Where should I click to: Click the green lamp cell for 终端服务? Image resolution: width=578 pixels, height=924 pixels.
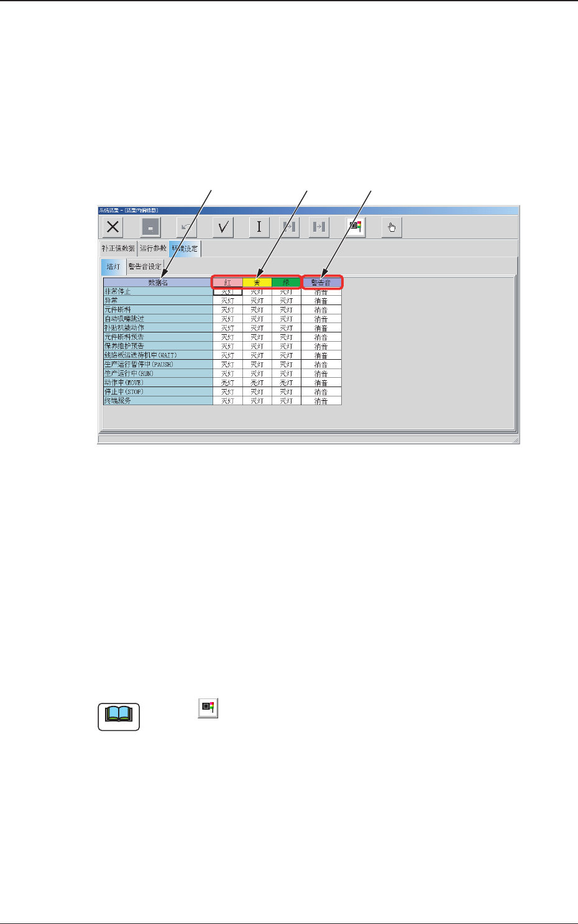tap(286, 401)
